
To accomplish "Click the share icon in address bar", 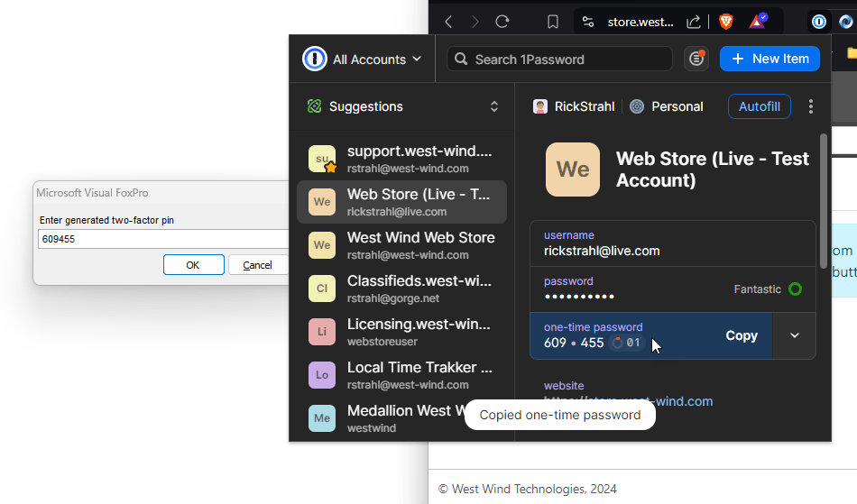I will 694,22.
